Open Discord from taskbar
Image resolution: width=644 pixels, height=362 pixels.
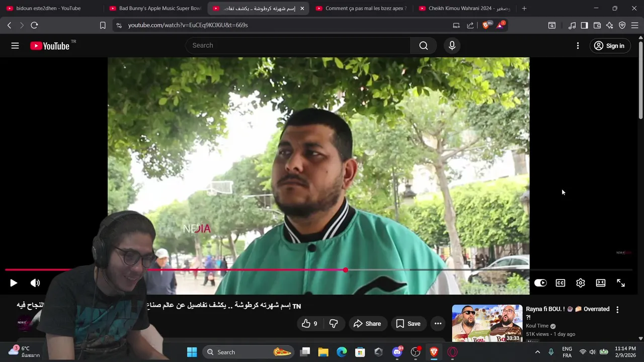coord(397,352)
